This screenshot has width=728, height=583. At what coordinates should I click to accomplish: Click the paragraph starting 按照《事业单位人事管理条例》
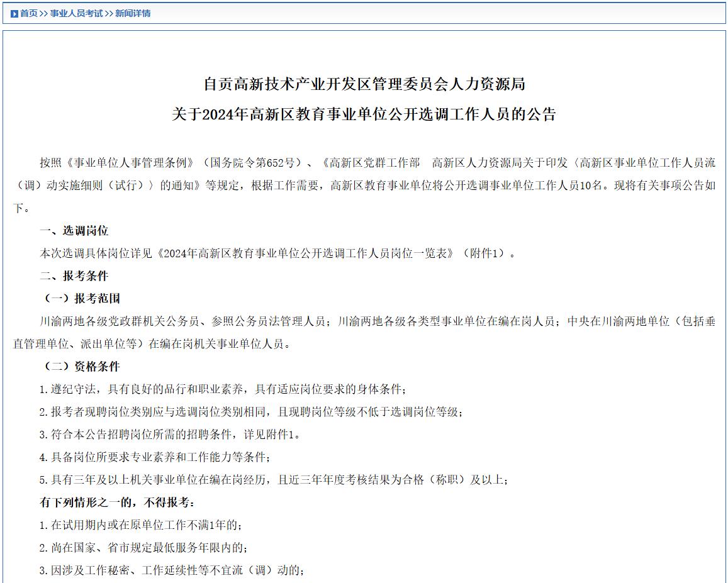pos(364,186)
